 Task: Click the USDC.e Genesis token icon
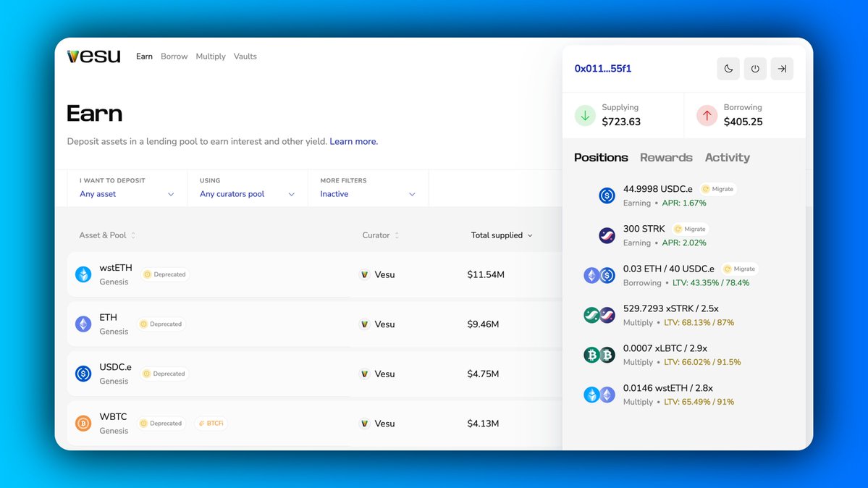(x=83, y=374)
